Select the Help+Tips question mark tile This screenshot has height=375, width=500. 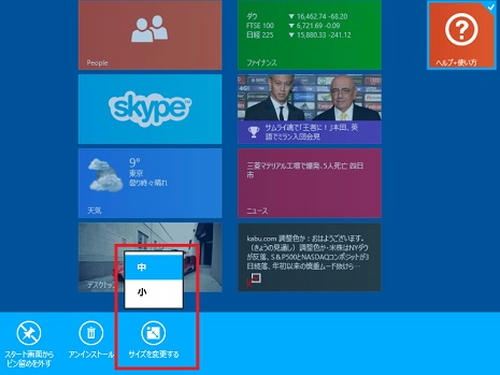click(x=461, y=35)
